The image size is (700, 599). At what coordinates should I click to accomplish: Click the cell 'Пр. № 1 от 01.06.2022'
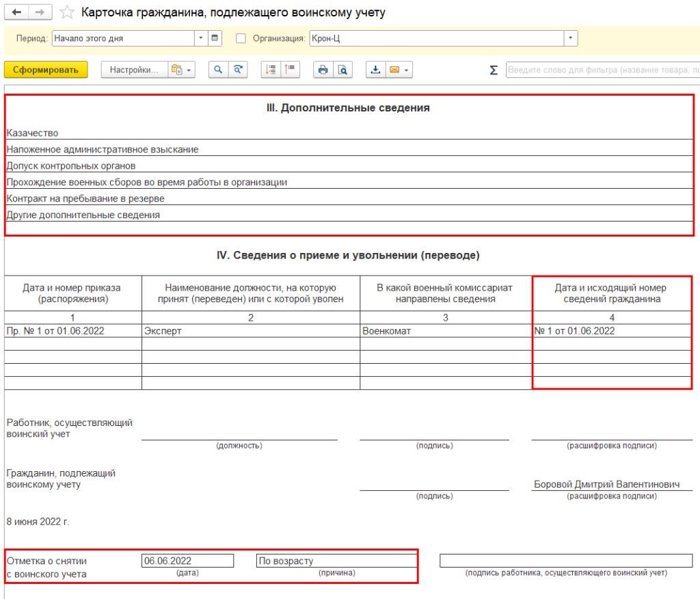coord(73,331)
